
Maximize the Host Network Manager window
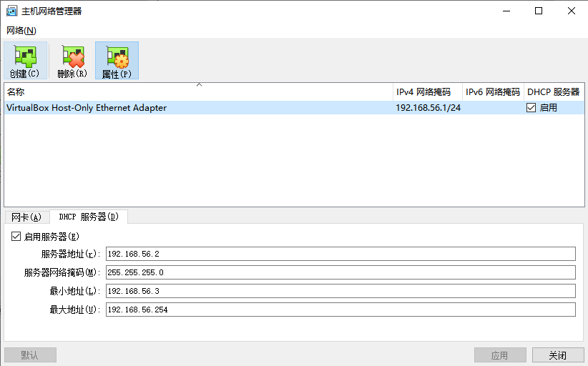click(x=539, y=11)
